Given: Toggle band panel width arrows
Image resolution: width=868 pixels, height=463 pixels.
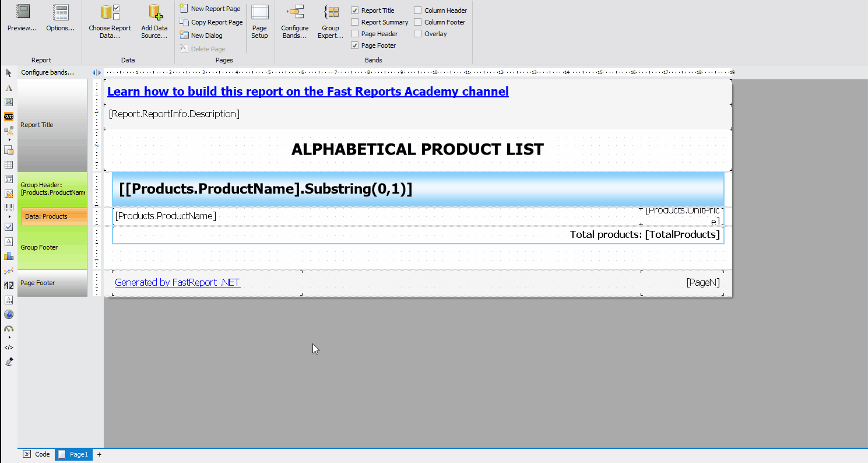Looking at the screenshot, I should (x=97, y=72).
